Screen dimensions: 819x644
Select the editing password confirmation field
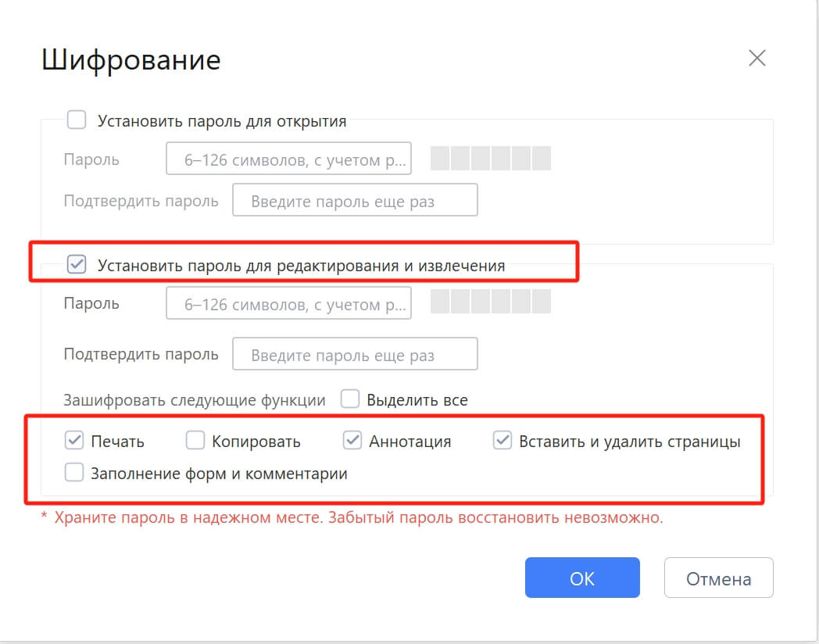tap(355, 353)
